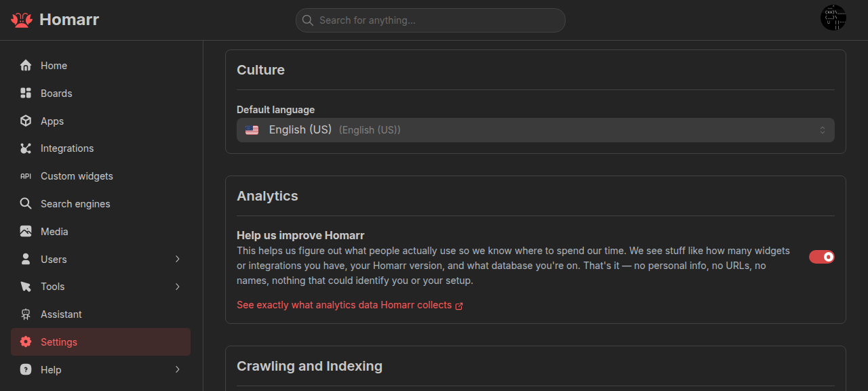Disable the Help us improve Homarr switch
Screen dimensions: 868x391
822,257
